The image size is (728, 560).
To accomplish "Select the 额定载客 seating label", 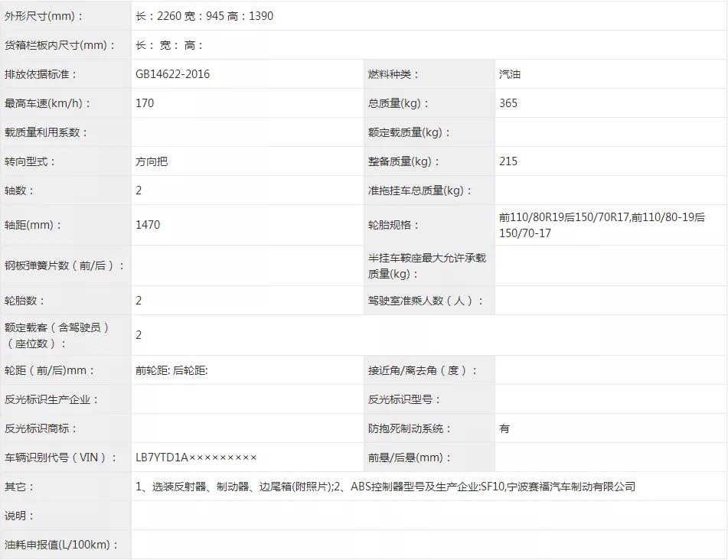I will (57, 335).
